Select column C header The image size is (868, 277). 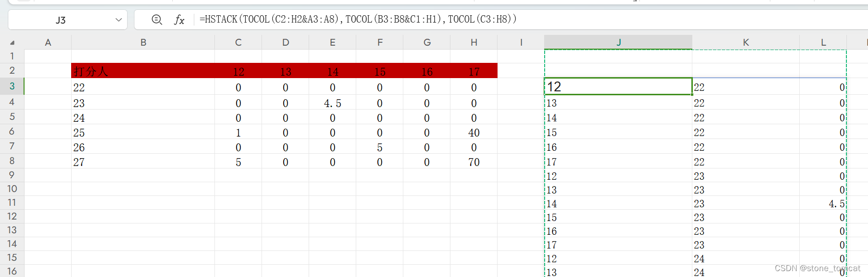click(x=238, y=42)
